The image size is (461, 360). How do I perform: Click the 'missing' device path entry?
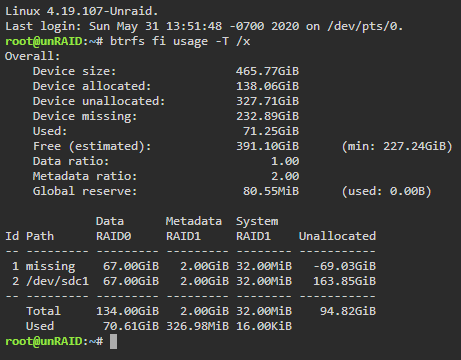pyautogui.click(x=50, y=267)
